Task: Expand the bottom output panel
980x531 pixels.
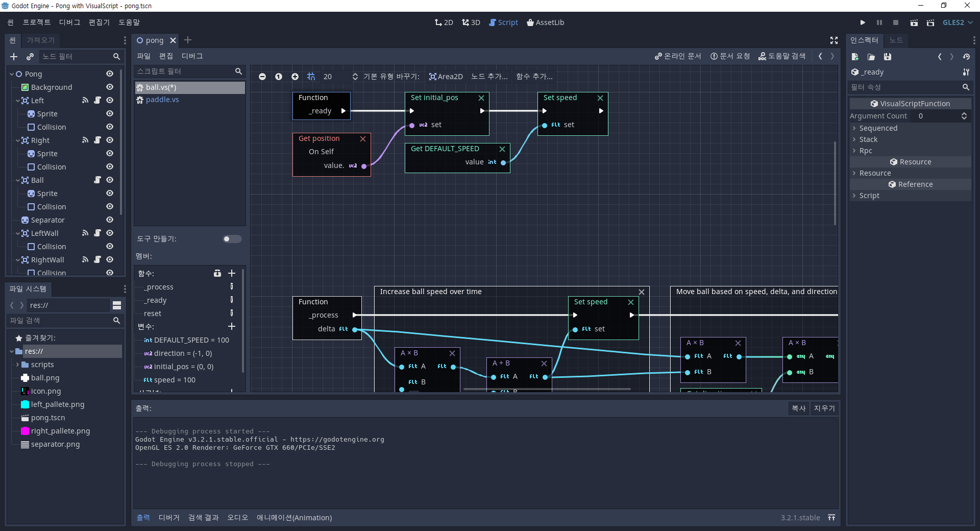Action: (831, 518)
